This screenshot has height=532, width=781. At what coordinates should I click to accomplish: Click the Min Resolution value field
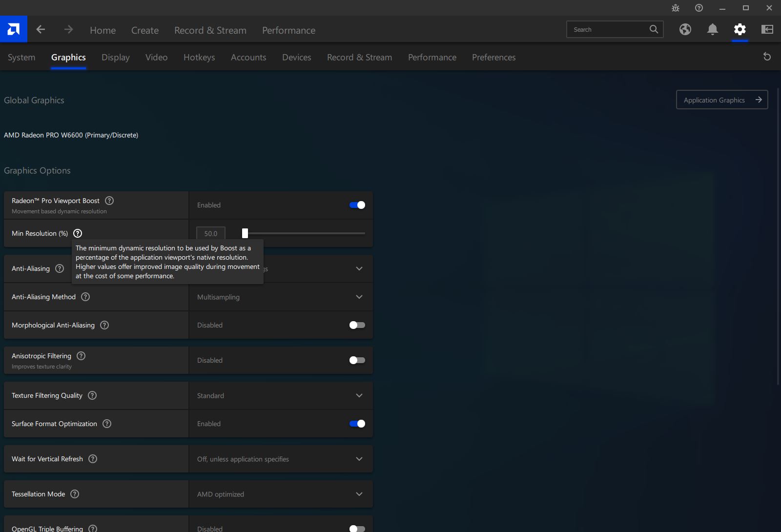pyautogui.click(x=211, y=233)
